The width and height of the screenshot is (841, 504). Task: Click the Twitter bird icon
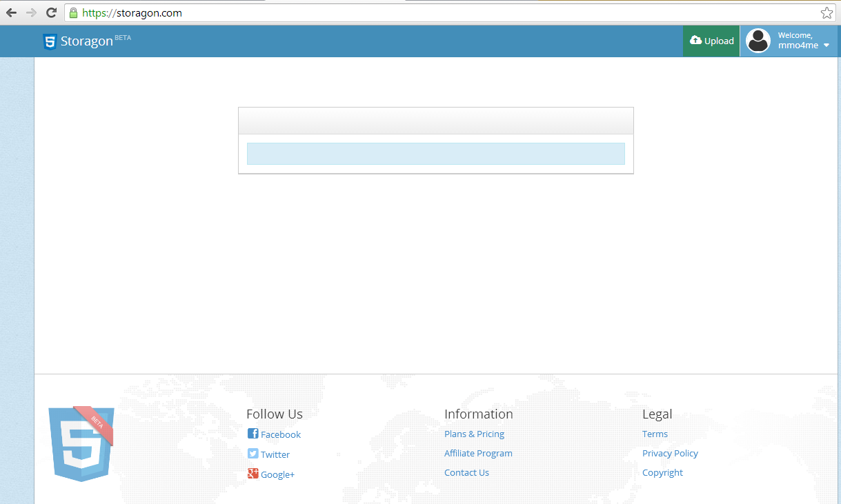point(253,454)
